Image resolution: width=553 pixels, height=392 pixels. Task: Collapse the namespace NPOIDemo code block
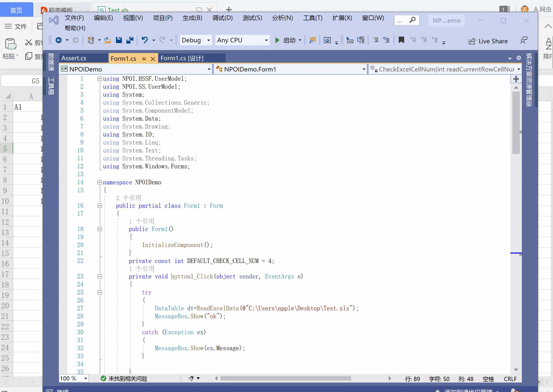pos(99,182)
